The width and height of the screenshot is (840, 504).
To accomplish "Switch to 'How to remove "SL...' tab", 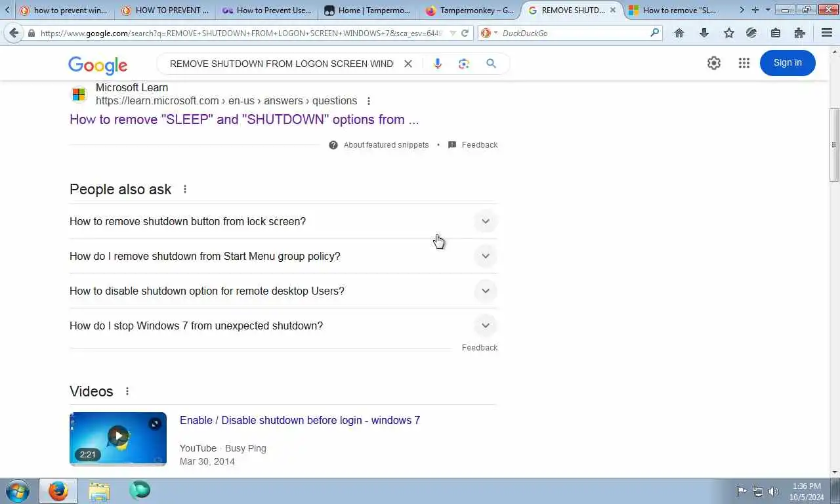I will (673, 10).
